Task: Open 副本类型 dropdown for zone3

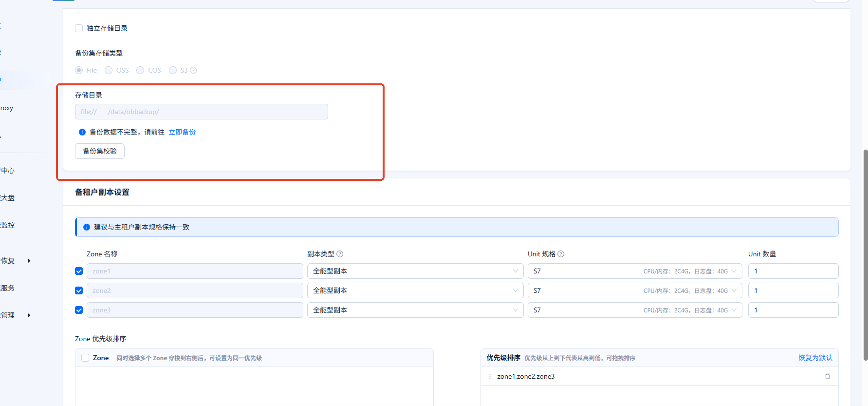Action: coord(415,310)
